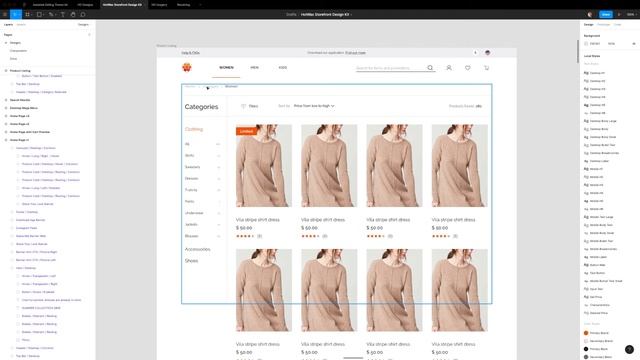Viewport: 640px width, 360px height.
Task: Switch to the Layers tab
Action: click(x=8, y=24)
